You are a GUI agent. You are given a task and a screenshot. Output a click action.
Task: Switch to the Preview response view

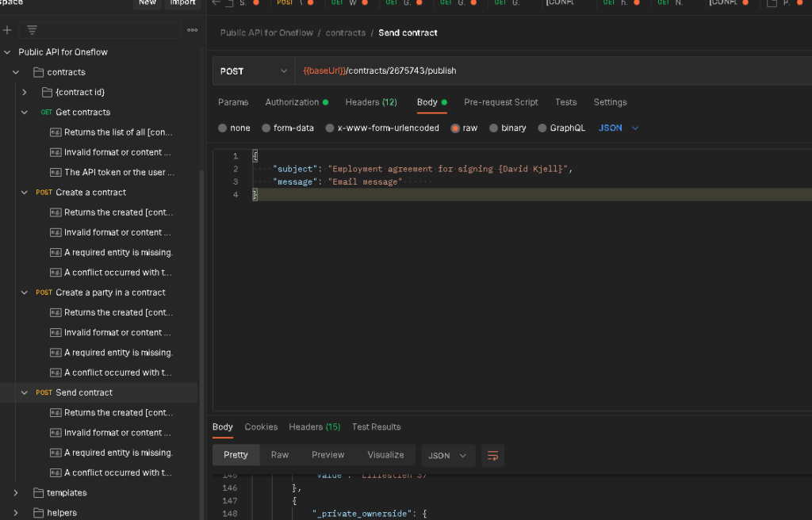[x=327, y=455]
